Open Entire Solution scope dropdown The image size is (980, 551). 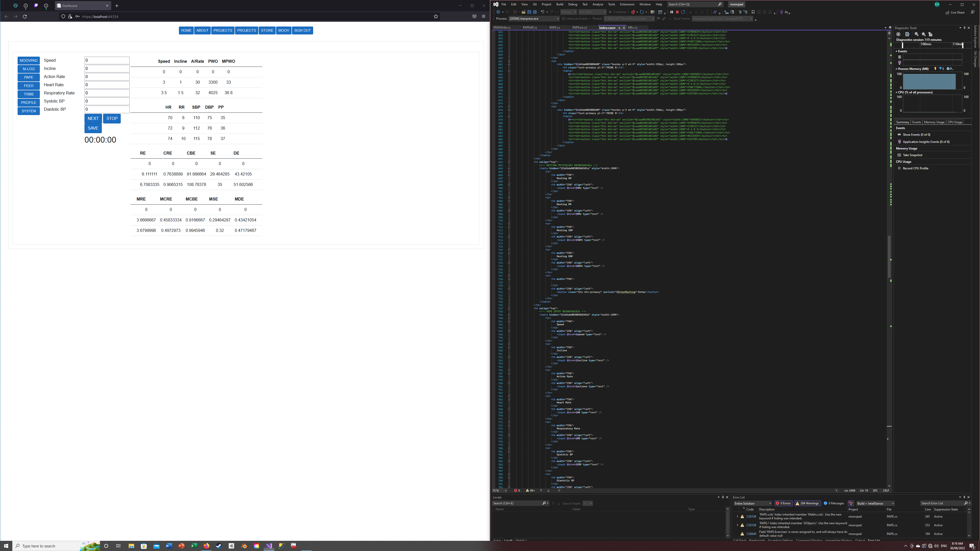pos(753,503)
